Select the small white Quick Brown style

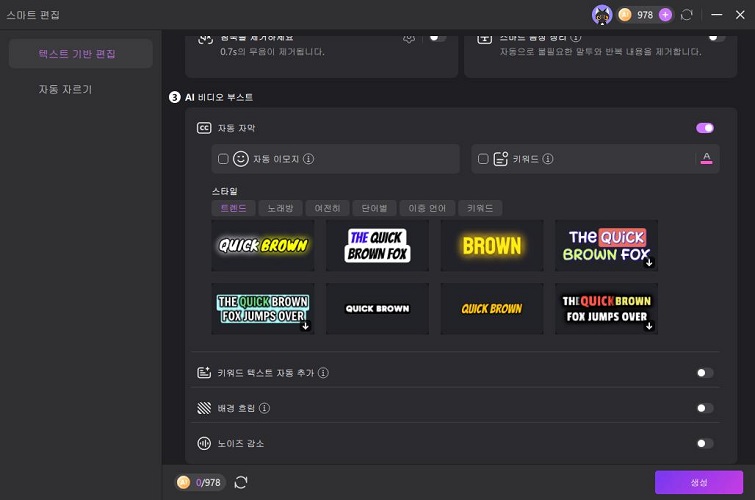[x=378, y=309]
